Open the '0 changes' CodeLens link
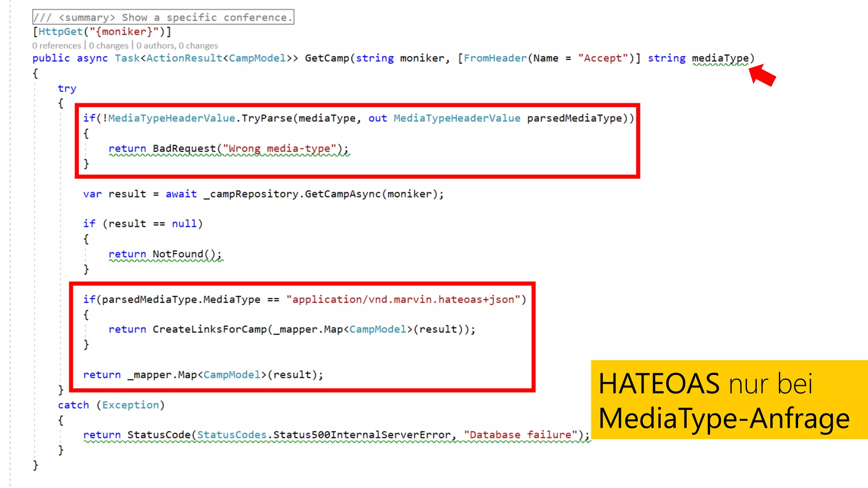 [x=108, y=45]
